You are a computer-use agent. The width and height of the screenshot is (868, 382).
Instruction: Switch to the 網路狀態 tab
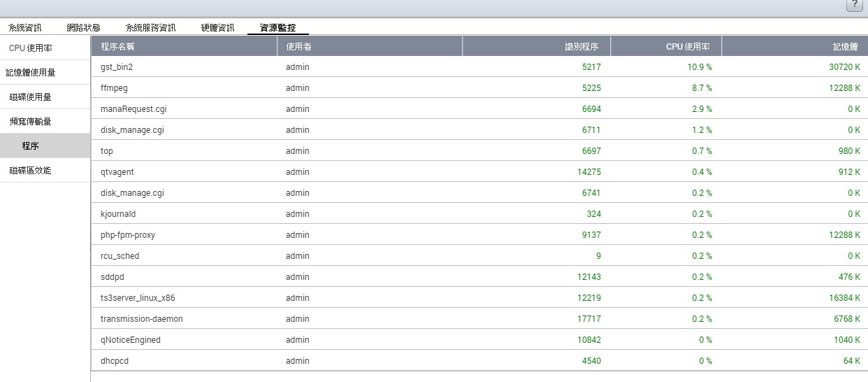83,28
